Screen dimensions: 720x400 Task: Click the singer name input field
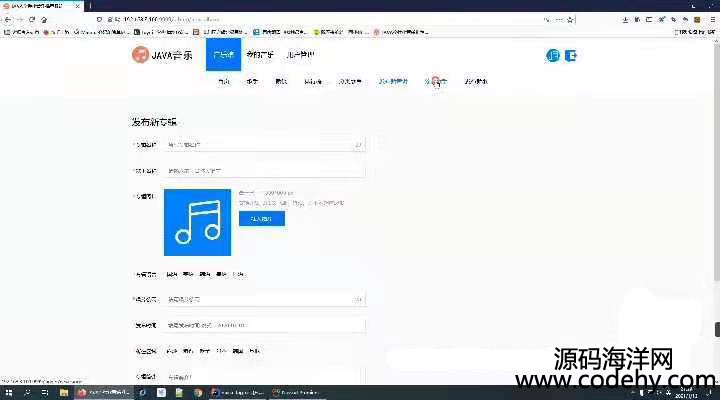click(265, 170)
